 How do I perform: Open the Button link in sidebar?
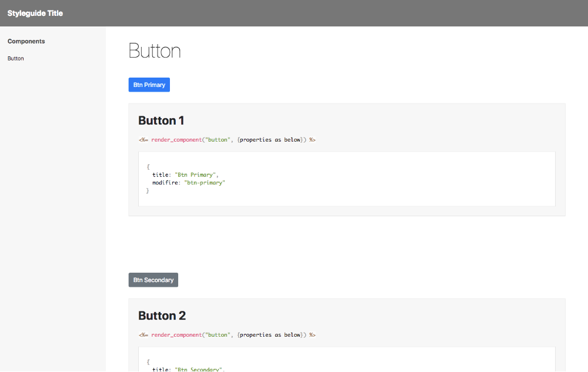click(x=16, y=59)
